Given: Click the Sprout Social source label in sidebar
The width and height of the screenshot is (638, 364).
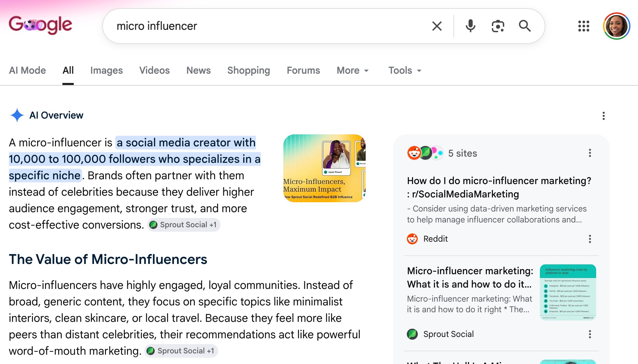Looking at the screenshot, I should point(448,334).
